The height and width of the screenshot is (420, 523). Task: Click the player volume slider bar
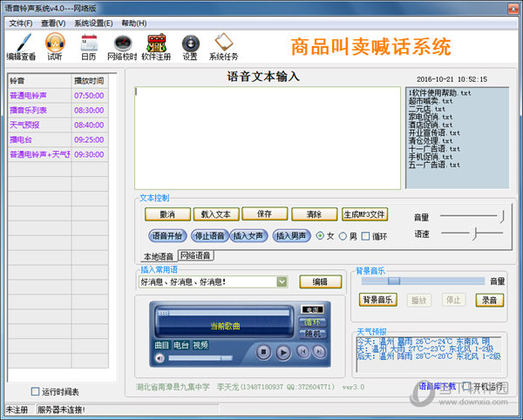click(x=200, y=358)
